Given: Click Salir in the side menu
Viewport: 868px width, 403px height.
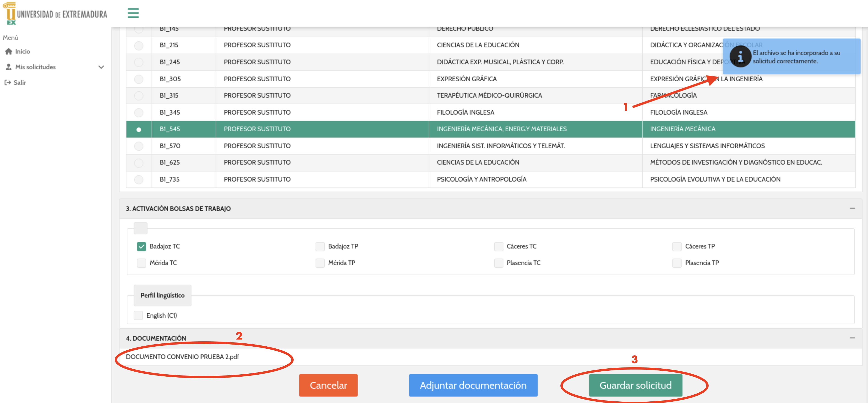Looking at the screenshot, I should click(x=19, y=82).
